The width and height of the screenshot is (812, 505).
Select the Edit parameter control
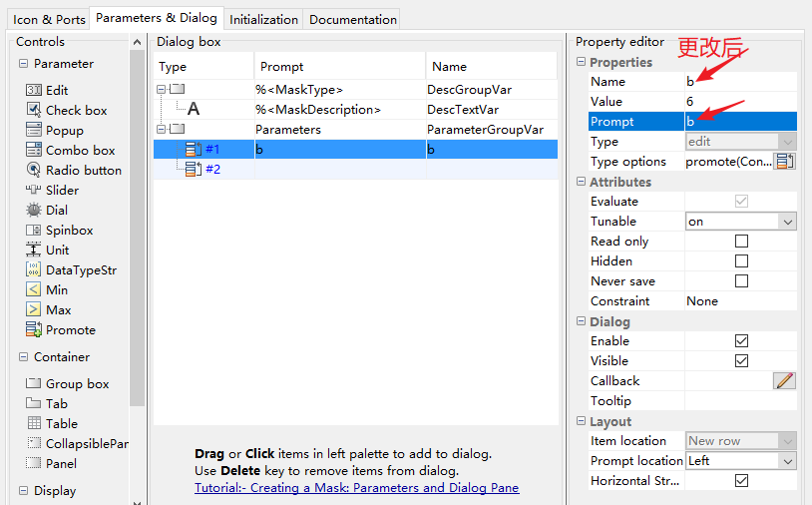pos(47,90)
